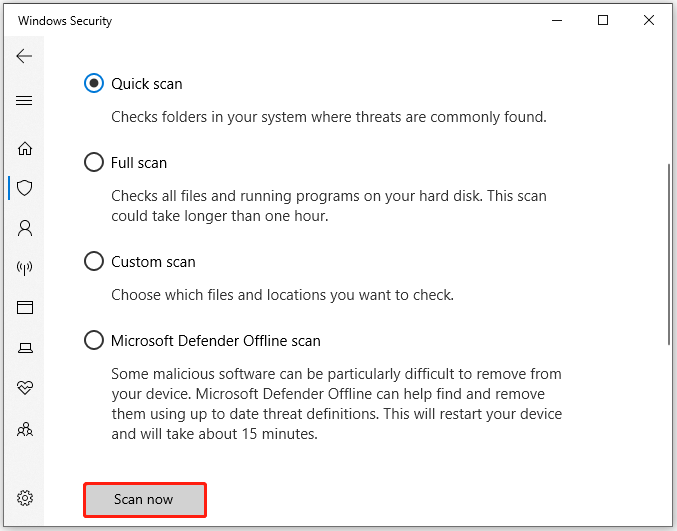Screen dimensions: 677x531
Task: Click the Full scan description text
Action: pos(329,206)
